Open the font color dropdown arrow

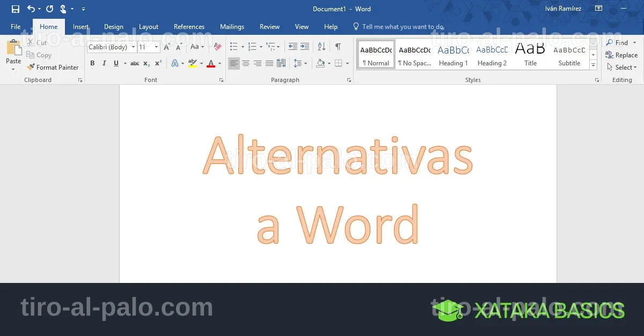[219, 63]
